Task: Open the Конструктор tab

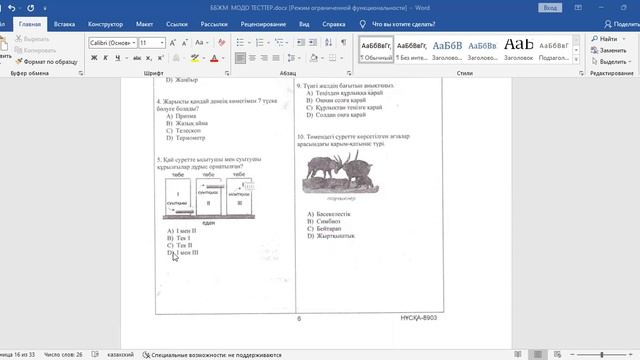Action: tap(105, 24)
